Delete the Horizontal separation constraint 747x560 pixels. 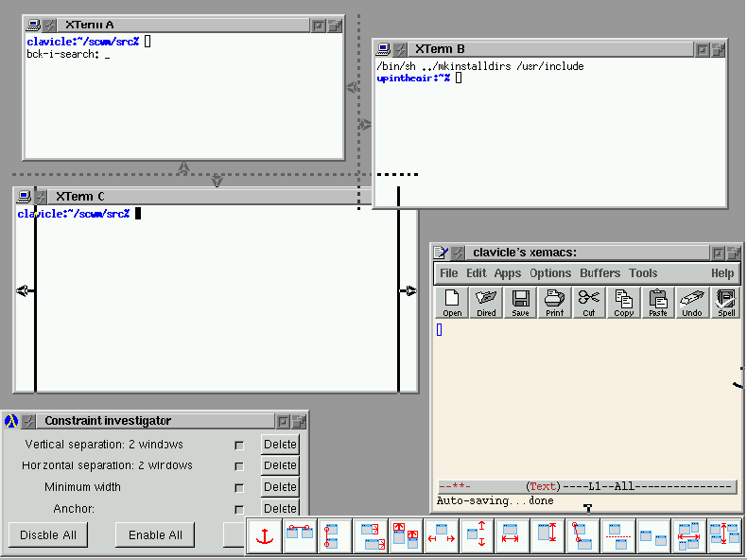pos(280,465)
